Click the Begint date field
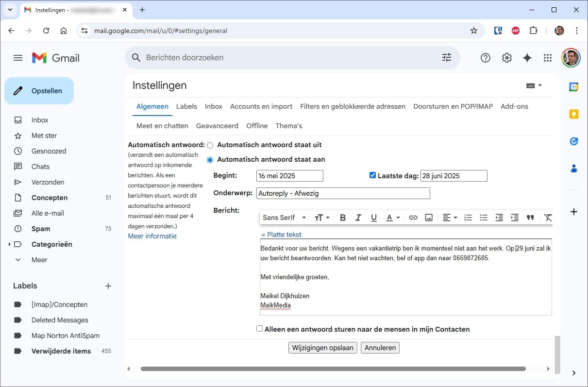The width and height of the screenshot is (588, 387). (x=290, y=176)
